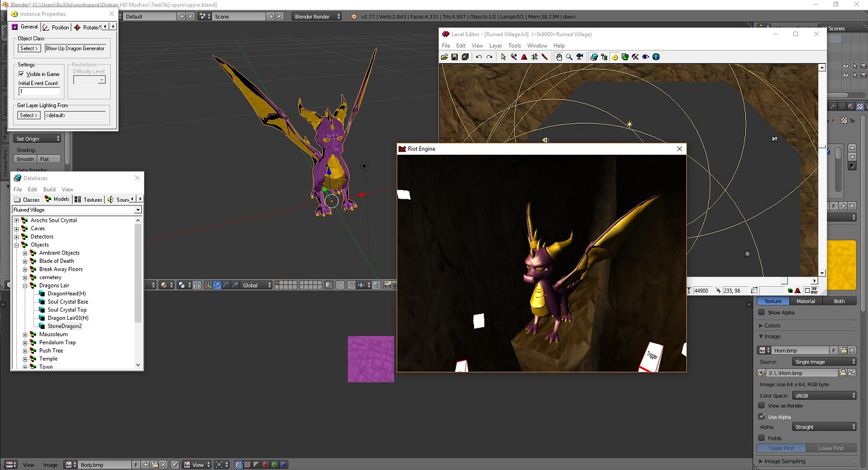Click the red terrain mound tool icon
Viewport: 868px width, 470px height.
[524, 57]
